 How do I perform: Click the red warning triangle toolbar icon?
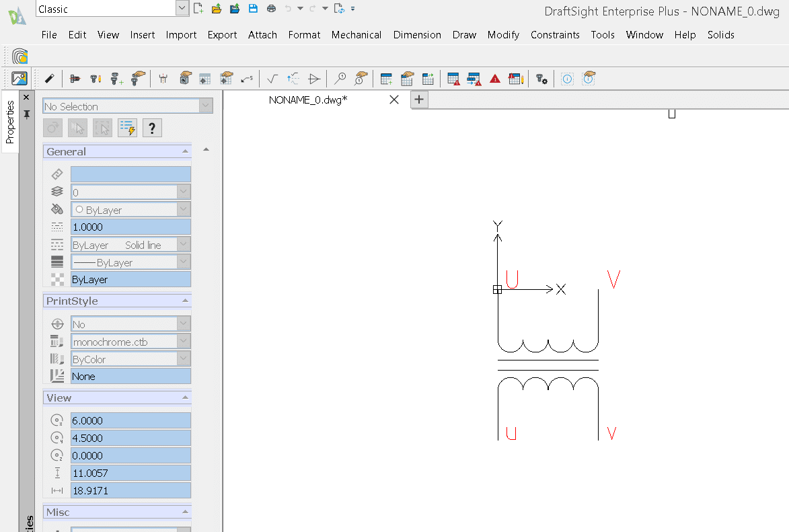(x=495, y=79)
